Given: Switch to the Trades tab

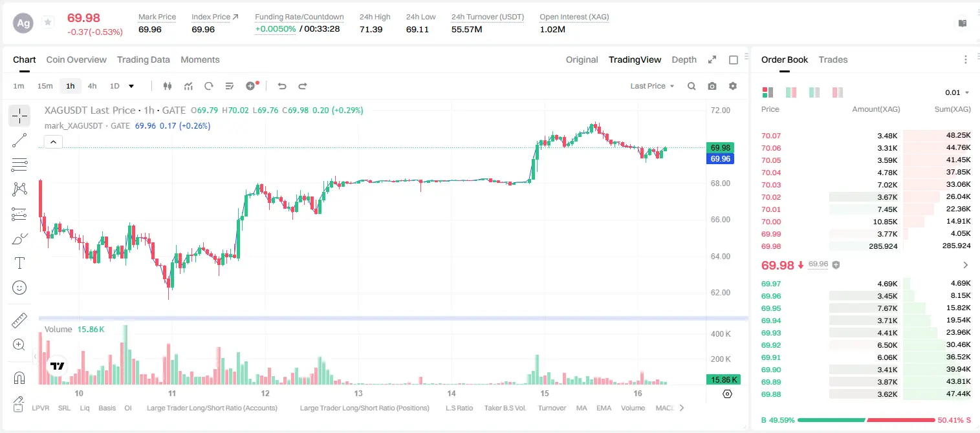Looking at the screenshot, I should point(833,59).
